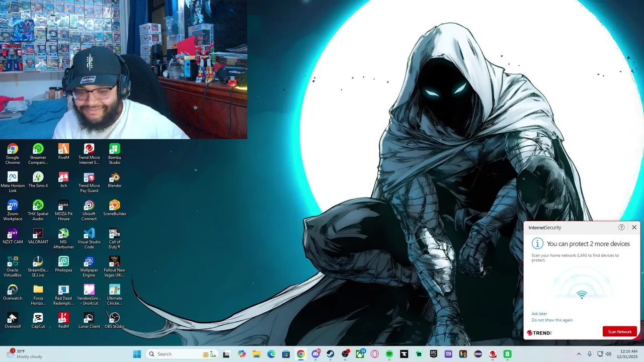Launch The Sims 4 desktop shortcut
This screenshot has width=644, height=362.
[38, 179]
